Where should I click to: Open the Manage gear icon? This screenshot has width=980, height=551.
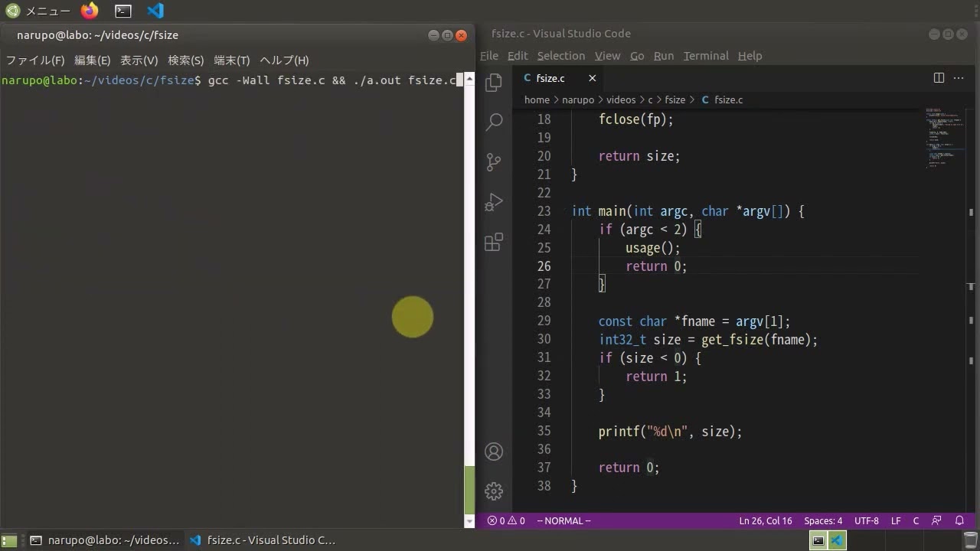[494, 491]
